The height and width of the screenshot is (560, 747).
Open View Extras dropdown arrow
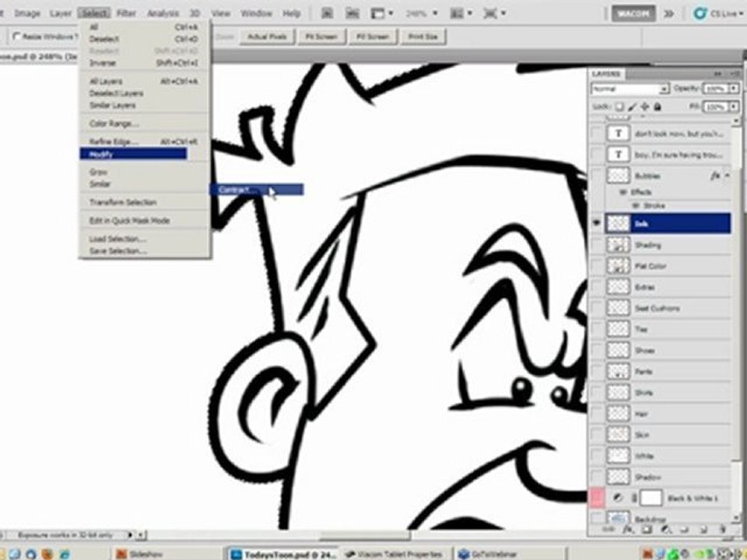pyautogui.click(x=390, y=13)
